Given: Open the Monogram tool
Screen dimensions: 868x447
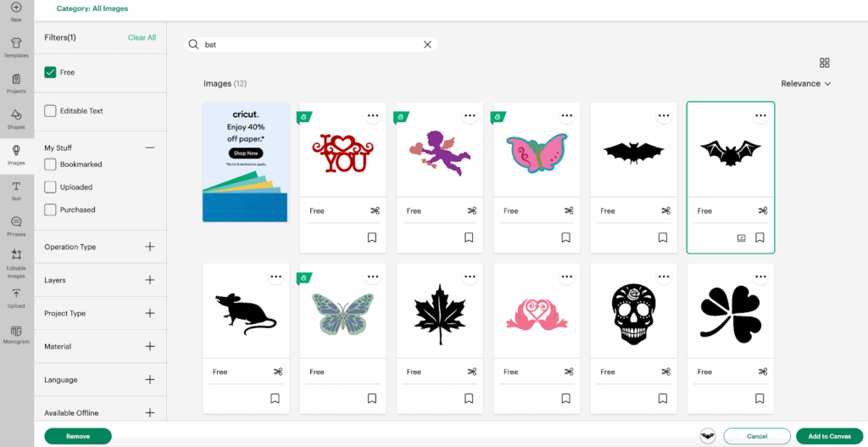Looking at the screenshot, I should click(16, 333).
